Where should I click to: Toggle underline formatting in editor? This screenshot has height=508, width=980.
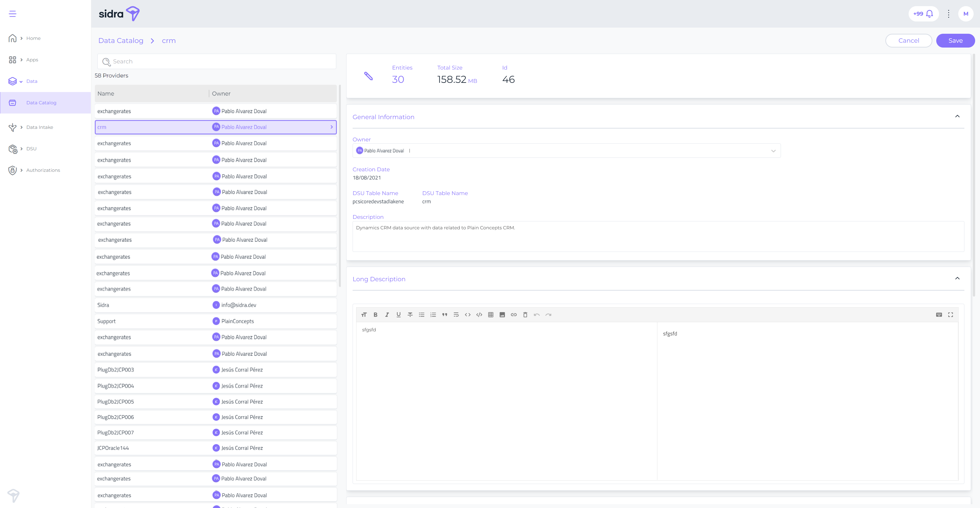point(398,314)
